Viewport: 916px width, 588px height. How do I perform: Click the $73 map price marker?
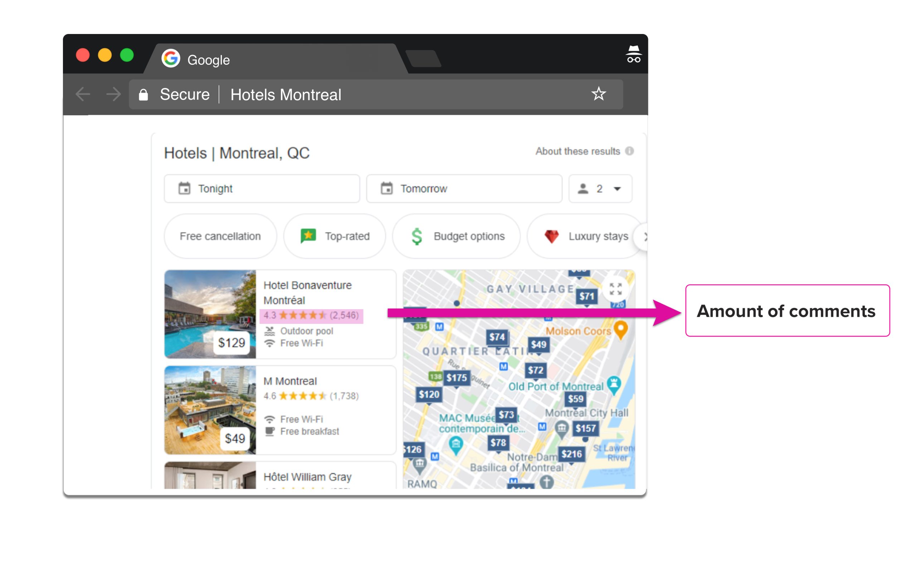(x=506, y=415)
